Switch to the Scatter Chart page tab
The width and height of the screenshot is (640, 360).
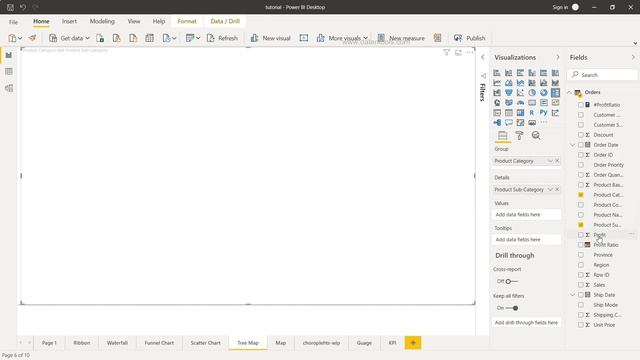pos(205,343)
